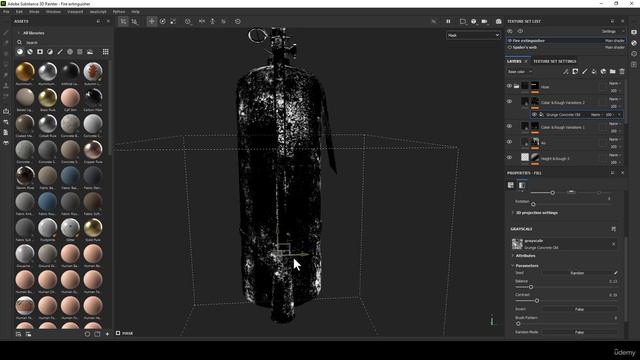Close the Properties - Fill panel
The image size is (640, 360).
pyautogui.click(x=622, y=173)
